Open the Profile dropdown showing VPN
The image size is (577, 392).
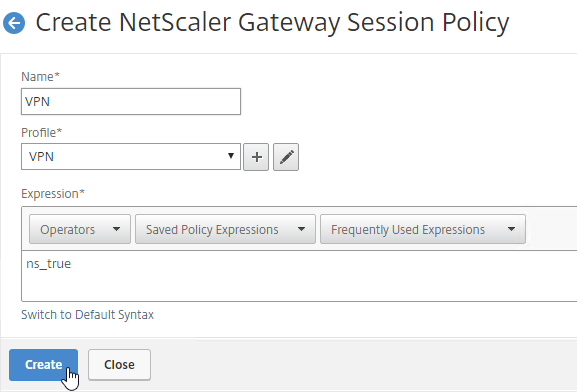pyautogui.click(x=131, y=157)
